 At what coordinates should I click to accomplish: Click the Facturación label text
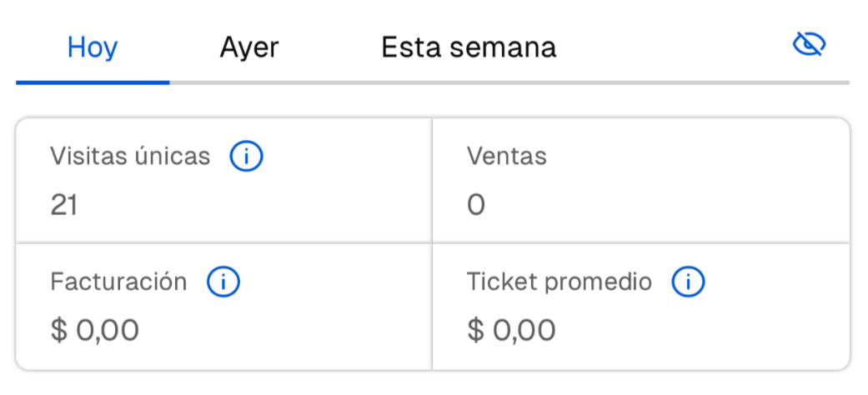click(x=118, y=282)
